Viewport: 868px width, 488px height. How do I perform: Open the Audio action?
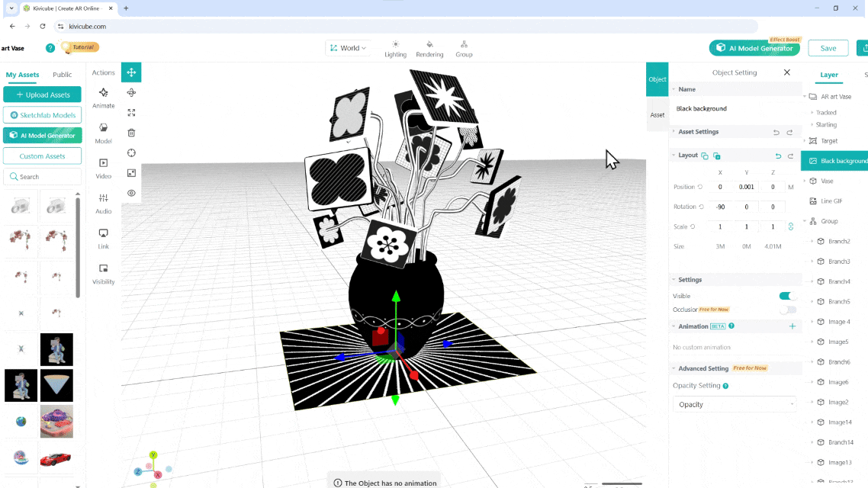coord(104,202)
